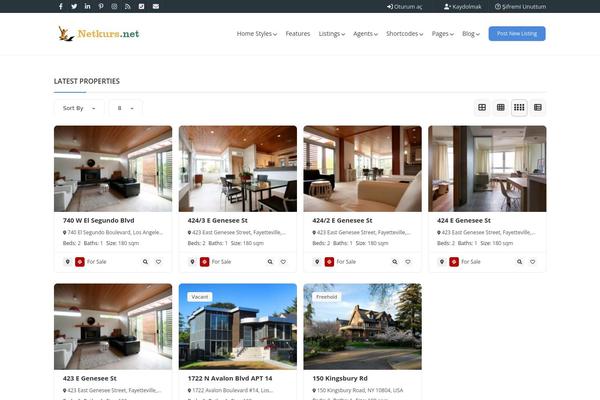The image size is (600, 400).
Task: Expand the Shortcodes menu
Action: (x=404, y=34)
